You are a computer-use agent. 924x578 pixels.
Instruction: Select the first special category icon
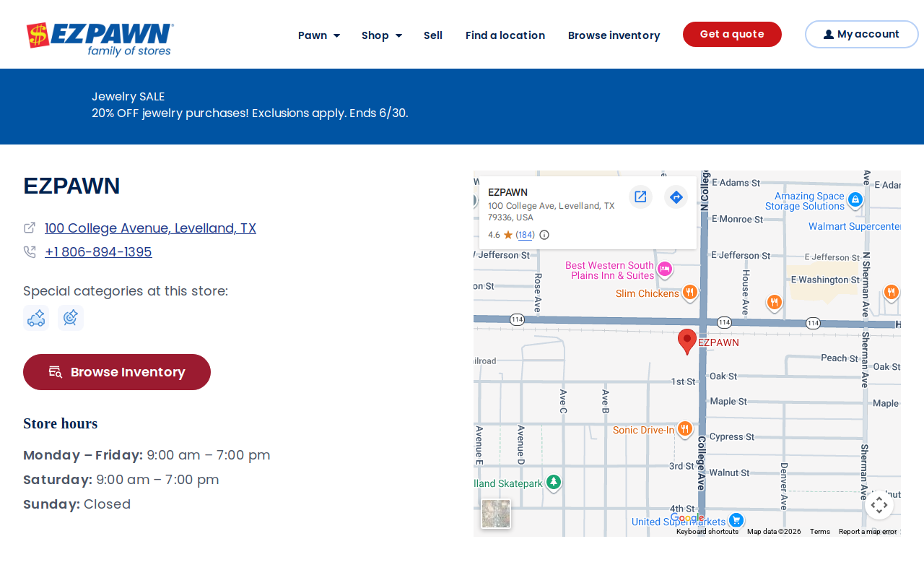pyautogui.click(x=36, y=318)
